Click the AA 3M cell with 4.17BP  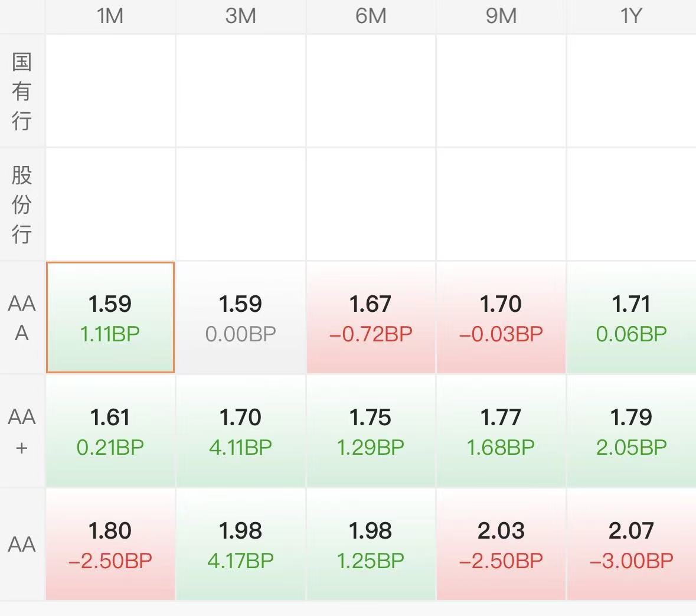click(x=241, y=545)
